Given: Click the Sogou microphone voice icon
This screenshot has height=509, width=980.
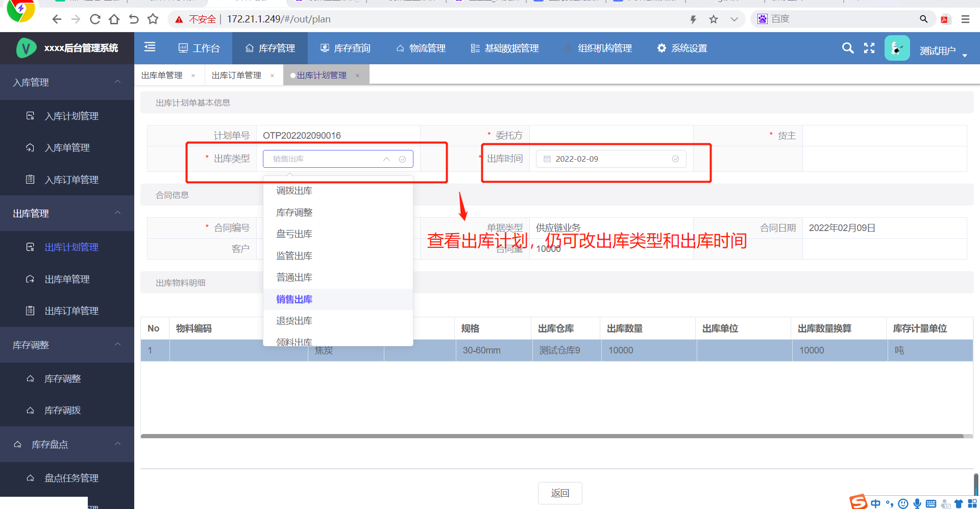Looking at the screenshot, I should click(x=917, y=504).
